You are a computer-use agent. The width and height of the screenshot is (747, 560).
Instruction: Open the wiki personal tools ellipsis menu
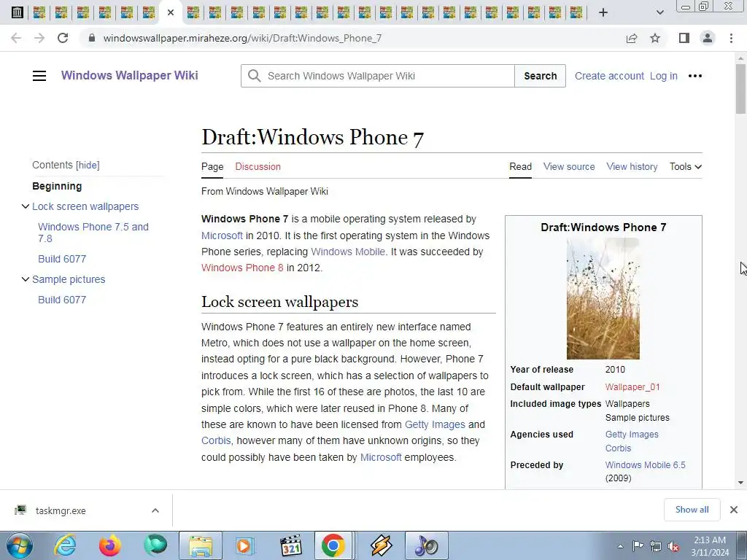click(695, 76)
